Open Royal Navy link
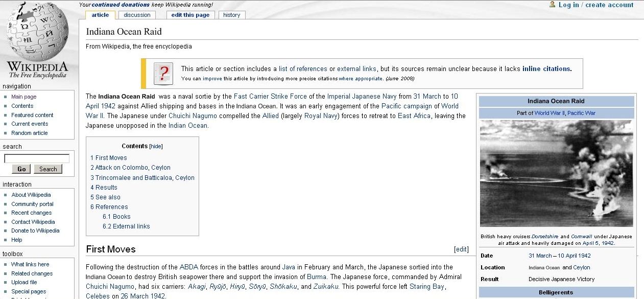The image size is (644, 299). pos(321,116)
